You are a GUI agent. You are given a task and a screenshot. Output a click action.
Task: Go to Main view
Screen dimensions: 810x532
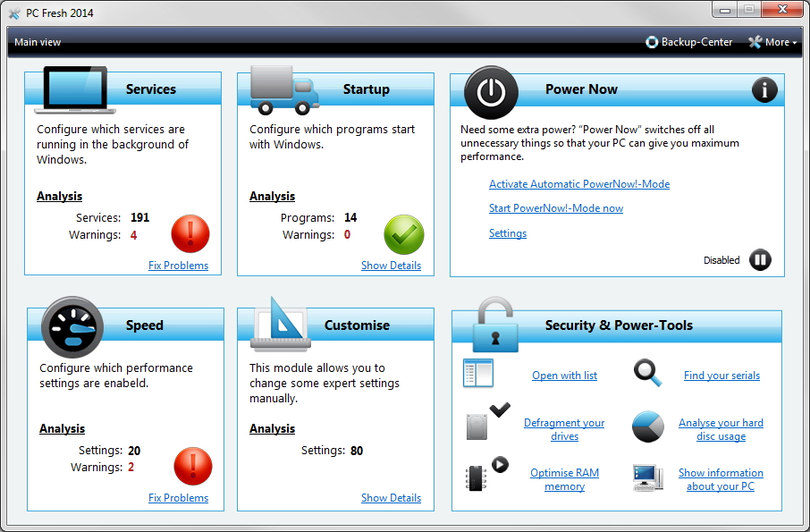click(38, 42)
